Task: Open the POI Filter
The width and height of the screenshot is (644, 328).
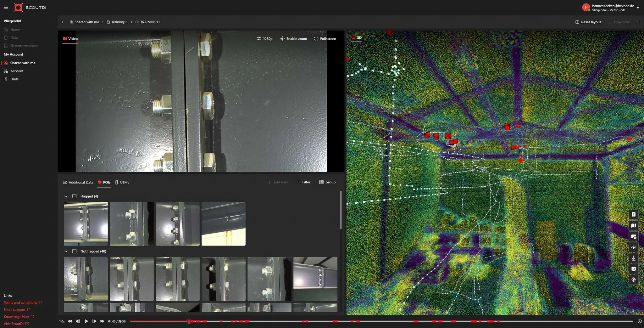Action: [303, 182]
